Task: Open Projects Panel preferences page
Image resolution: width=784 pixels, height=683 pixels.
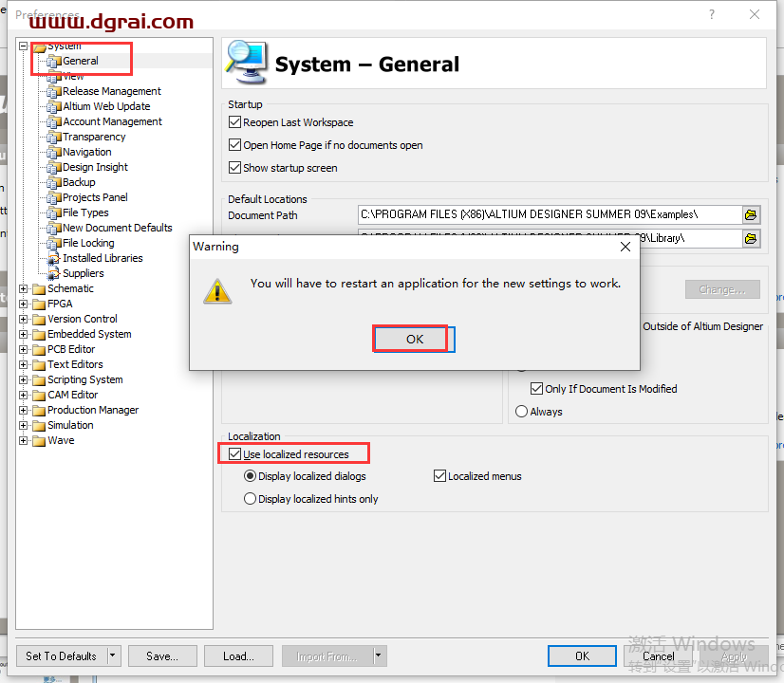Action: pyautogui.click(x=95, y=197)
